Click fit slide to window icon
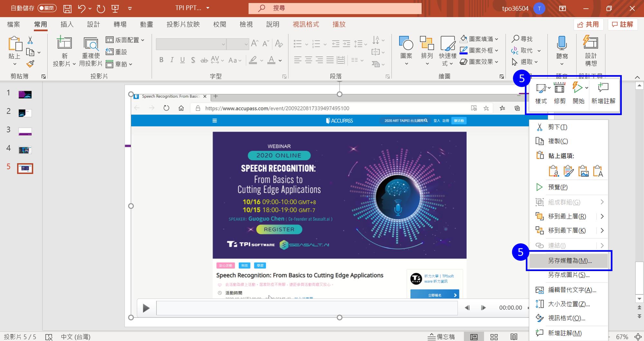Screen dimensions: 644x341 click(x=638, y=337)
